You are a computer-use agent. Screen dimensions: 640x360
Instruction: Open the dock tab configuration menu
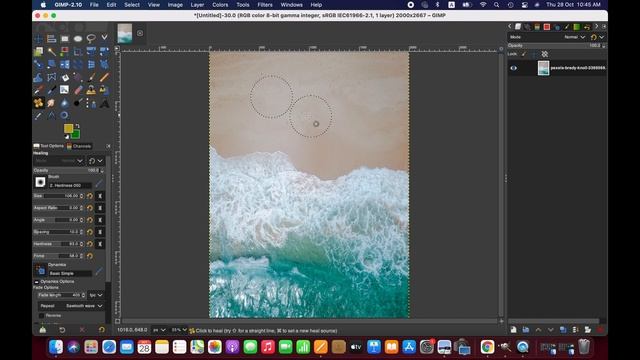click(x=109, y=146)
